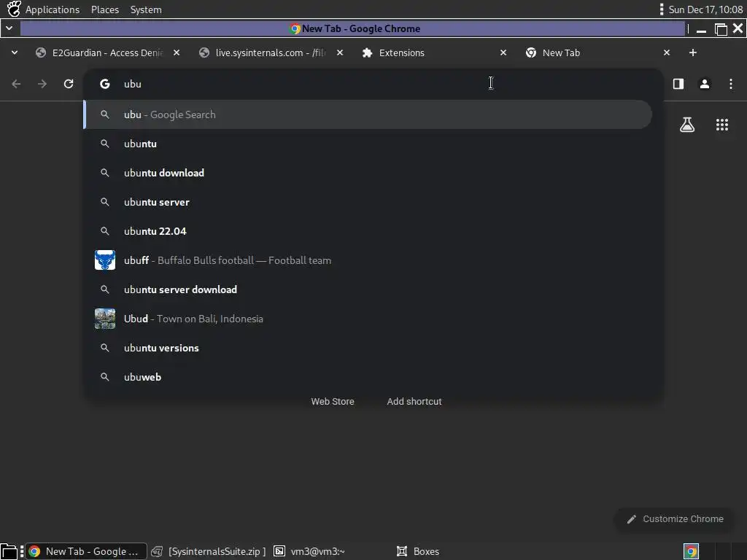
Task: Expand the tab search dropdown arrow
Action: coord(15,52)
